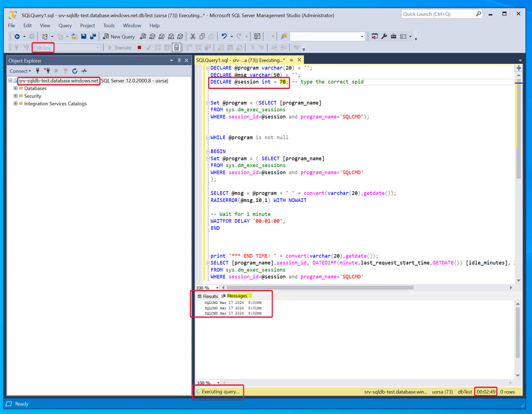Collapse the WHILE code block outline
The height and width of the screenshot is (414, 532).
pyautogui.click(x=207, y=137)
